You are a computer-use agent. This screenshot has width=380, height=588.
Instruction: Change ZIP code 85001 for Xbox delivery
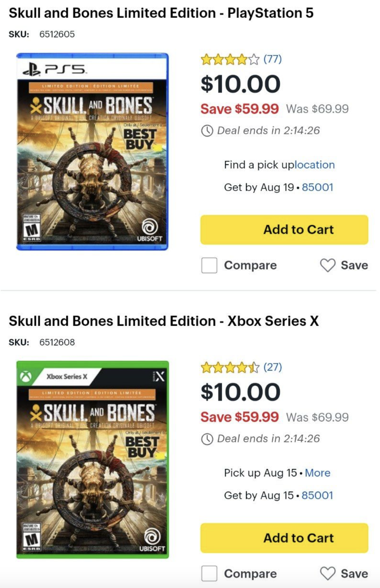point(317,495)
